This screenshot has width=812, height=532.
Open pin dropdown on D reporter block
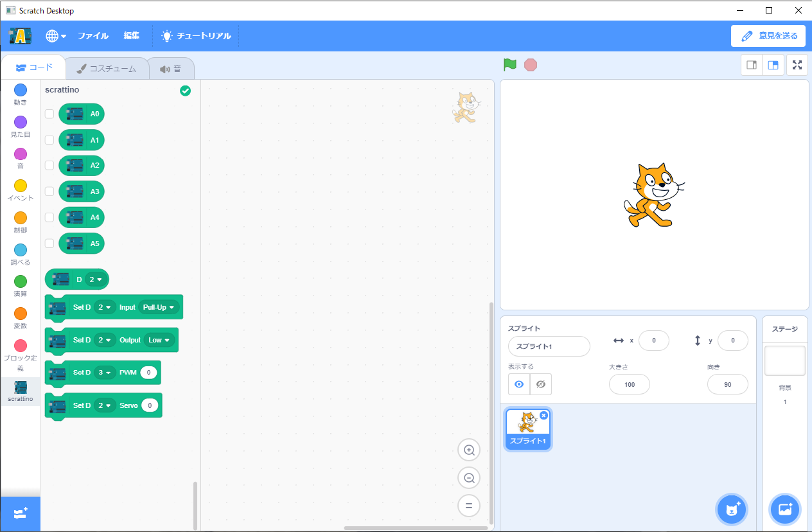pos(95,279)
